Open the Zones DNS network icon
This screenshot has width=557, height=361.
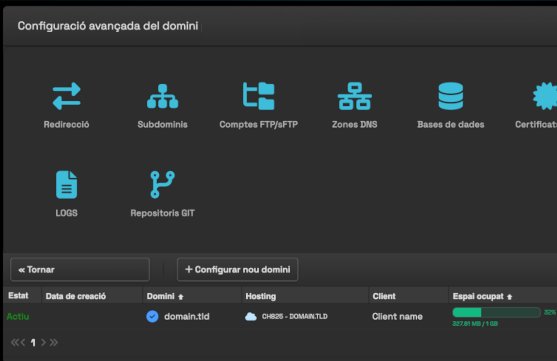(x=355, y=96)
